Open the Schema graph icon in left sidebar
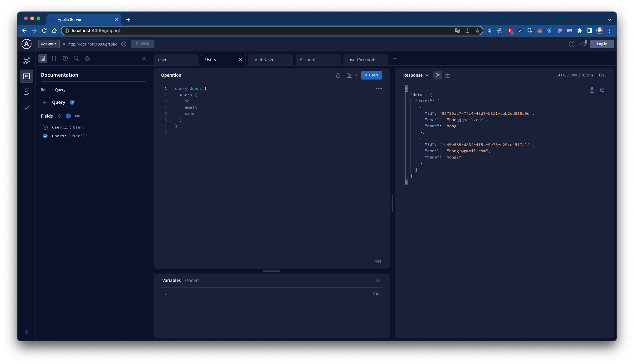 pos(27,61)
